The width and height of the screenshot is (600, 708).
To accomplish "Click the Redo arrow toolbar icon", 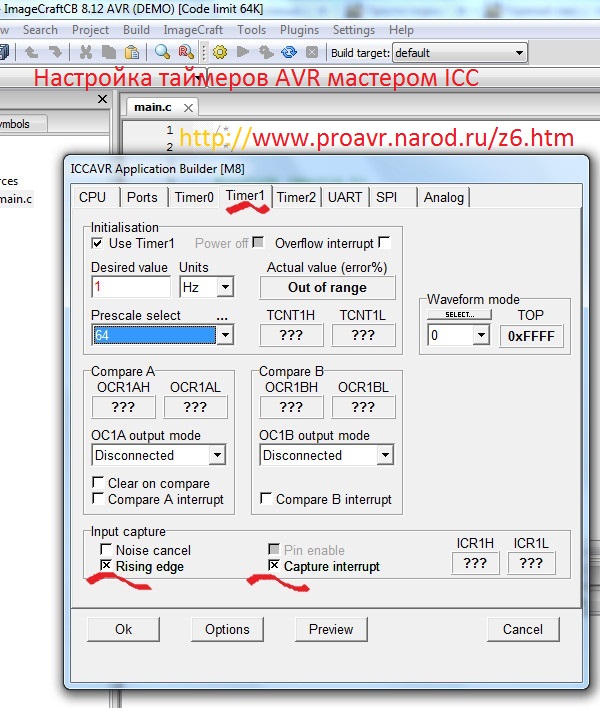I will [55, 52].
